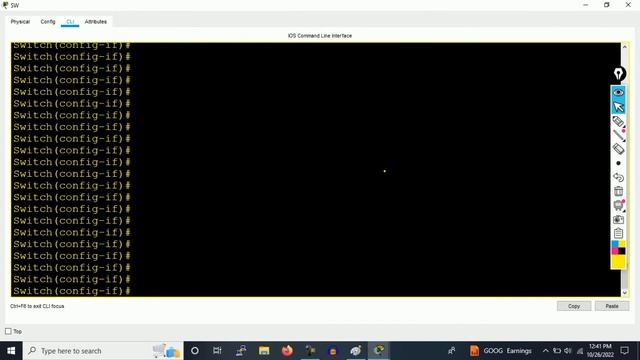Select the eraser tool
Viewport: 640px width, 360px height.
point(618,149)
